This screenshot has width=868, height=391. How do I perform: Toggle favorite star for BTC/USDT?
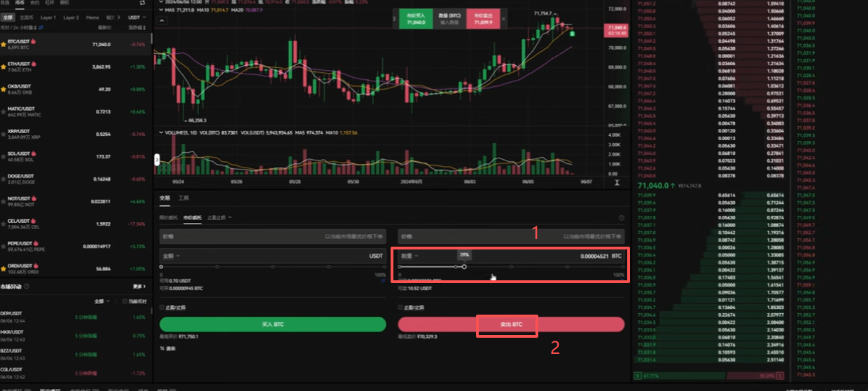pyautogui.click(x=3, y=44)
